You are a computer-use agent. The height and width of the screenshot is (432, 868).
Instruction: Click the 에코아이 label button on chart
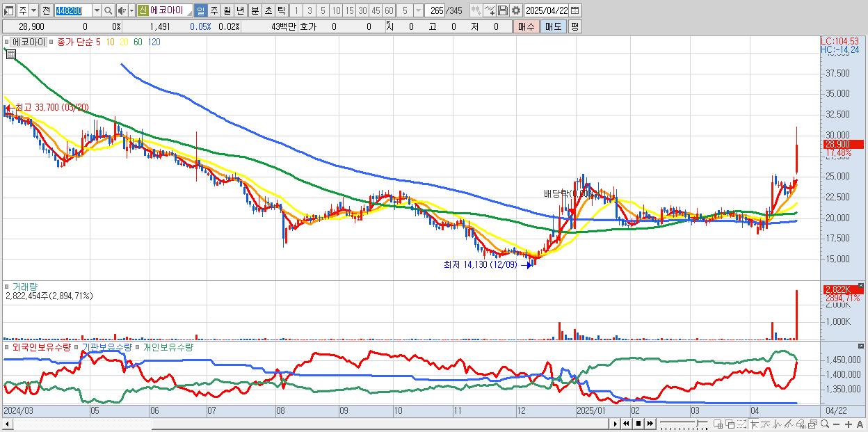coord(29,42)
